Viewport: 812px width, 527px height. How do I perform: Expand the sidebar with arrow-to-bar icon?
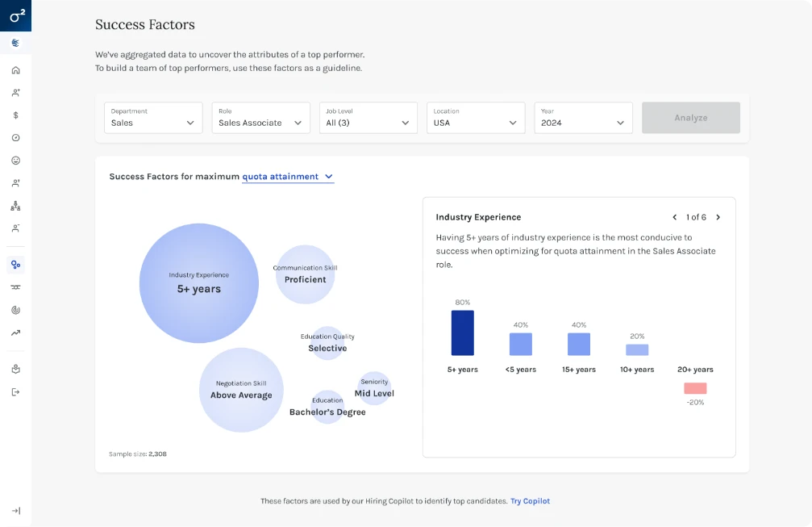tap(15, 511)
